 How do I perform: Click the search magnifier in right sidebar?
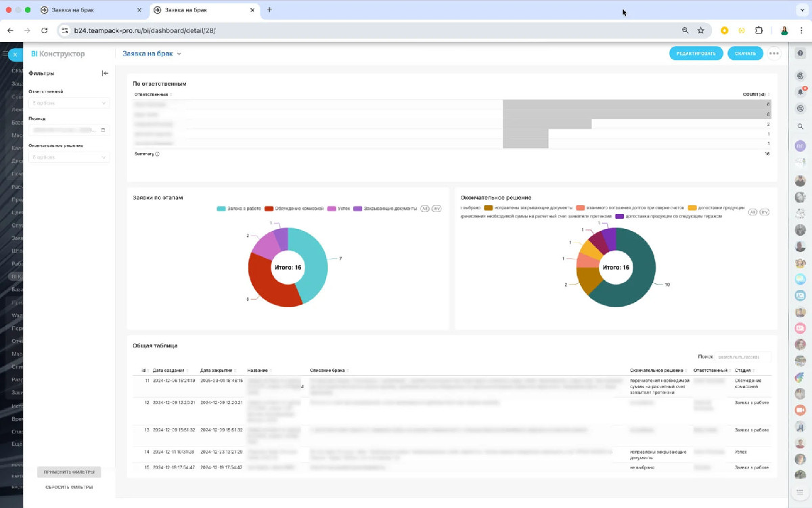(800, 127)
